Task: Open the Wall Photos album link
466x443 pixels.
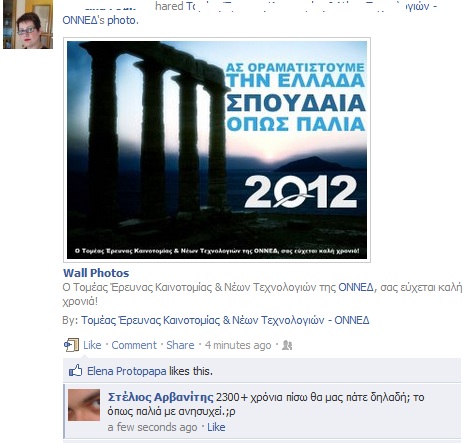Action: click(x=96, y=273)
